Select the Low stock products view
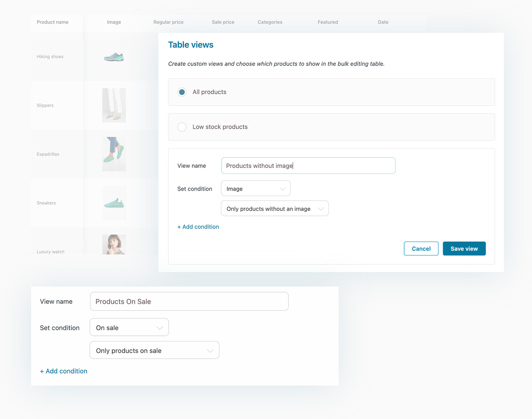This screenshot has height=419, width=532. (182, 127)
